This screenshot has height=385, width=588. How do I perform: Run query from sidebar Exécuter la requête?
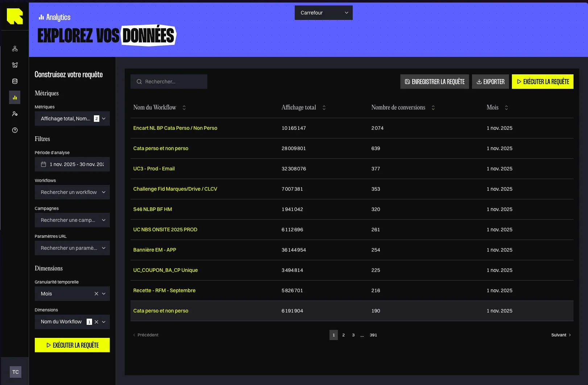tap(72, 345)
